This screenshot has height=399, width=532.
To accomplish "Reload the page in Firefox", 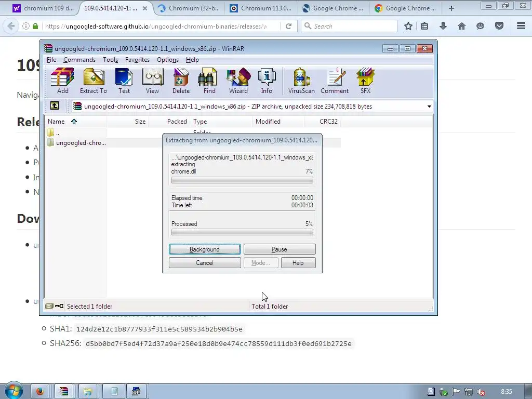I will tap(288, 26).
